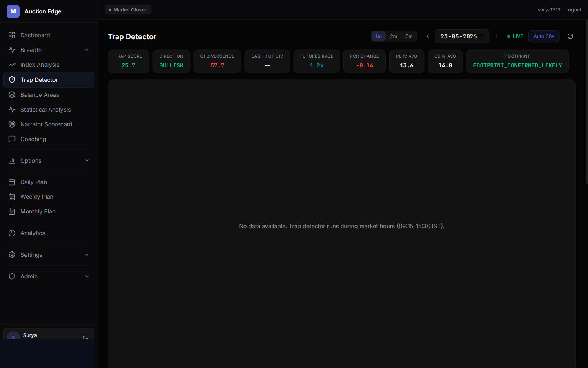Click the Trap Detector shield icon

[12, 80]
